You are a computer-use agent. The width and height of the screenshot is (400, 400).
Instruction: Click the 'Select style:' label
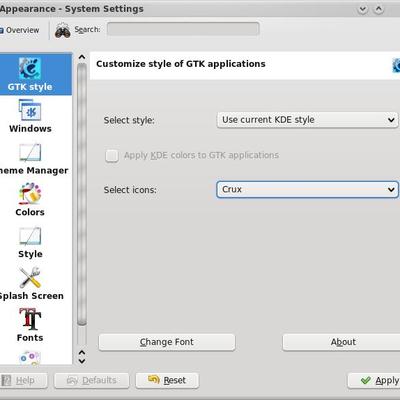pyautogui.click(x=129, y=120)
